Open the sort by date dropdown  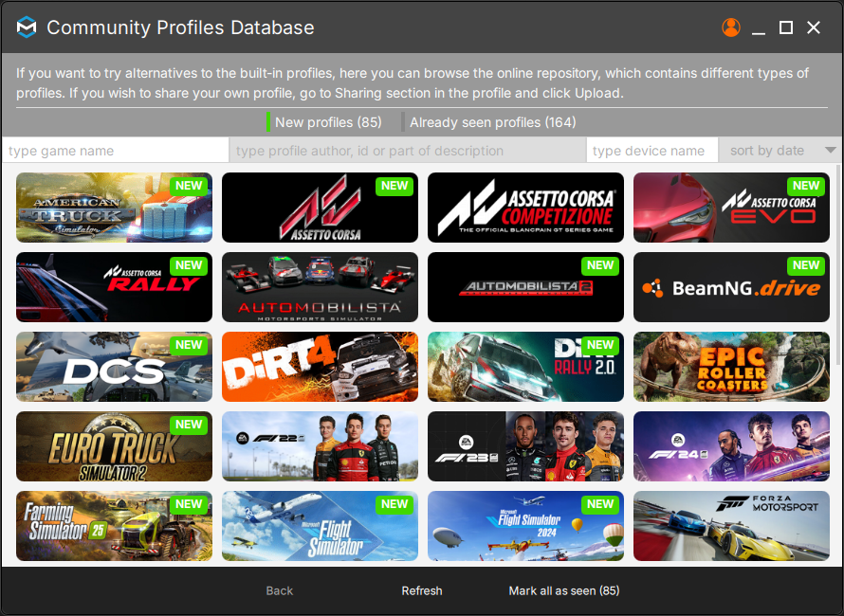pyautogui.click(x=780, y=151)
